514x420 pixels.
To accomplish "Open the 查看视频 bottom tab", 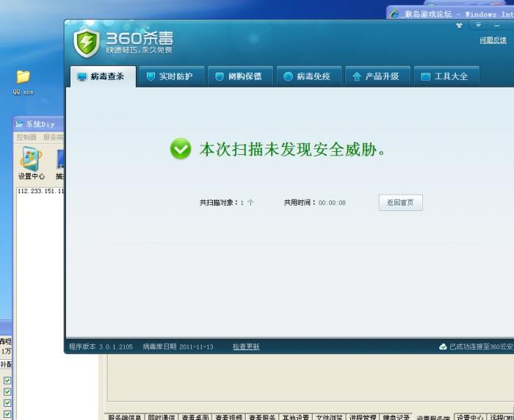I will [229, 417].
